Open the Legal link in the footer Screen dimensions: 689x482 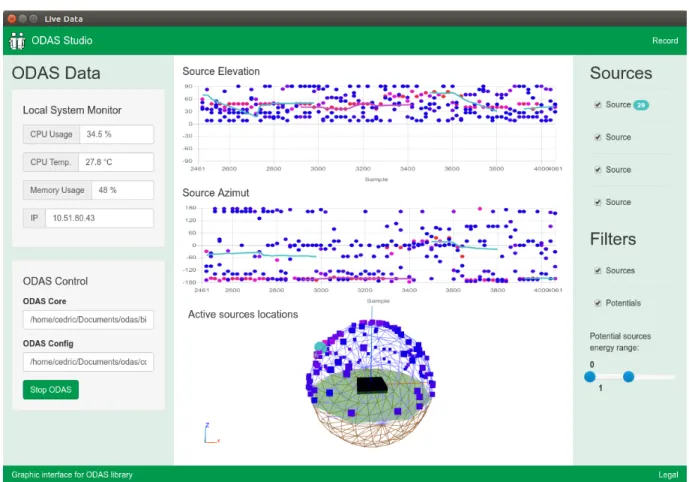pyautogui.click(x=668, y=475)
